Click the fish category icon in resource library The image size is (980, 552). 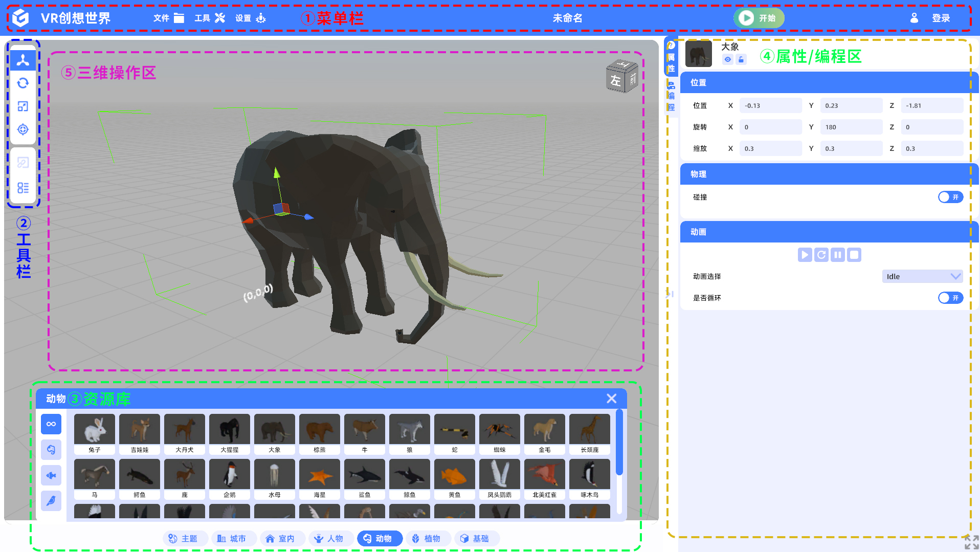(x=51, y=475)
